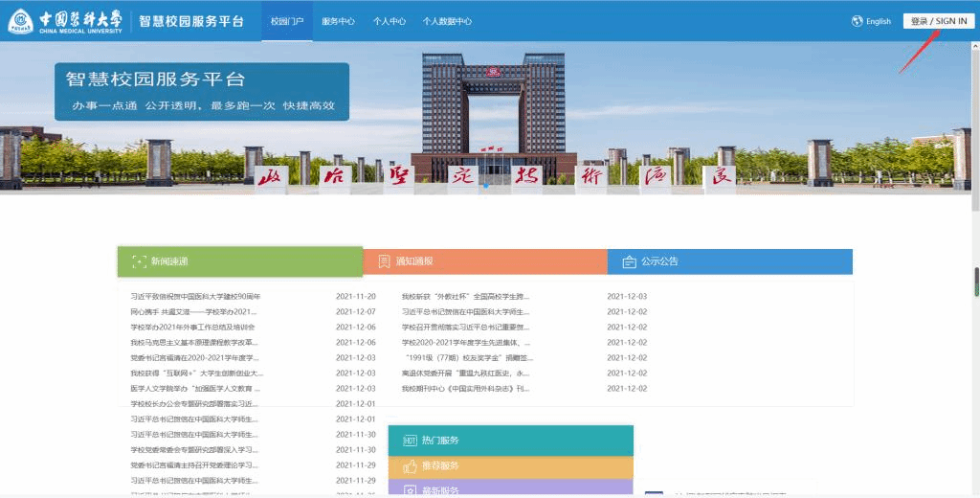Open the 校园门户 navigation tab
This screenshot has width=980, height=498.
pyautogui.click(x=287, y=21)
